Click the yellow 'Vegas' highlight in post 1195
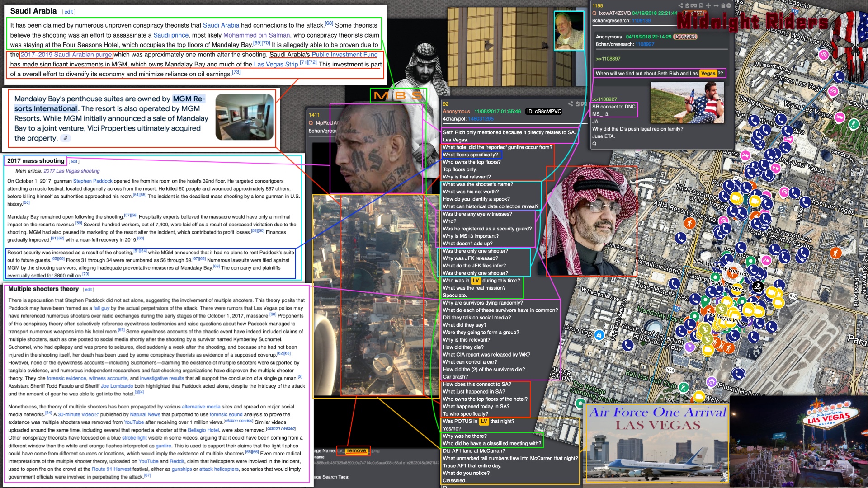The width and height of the screenshot is (868, 488). pyautogui.click(x=708, y=73)
